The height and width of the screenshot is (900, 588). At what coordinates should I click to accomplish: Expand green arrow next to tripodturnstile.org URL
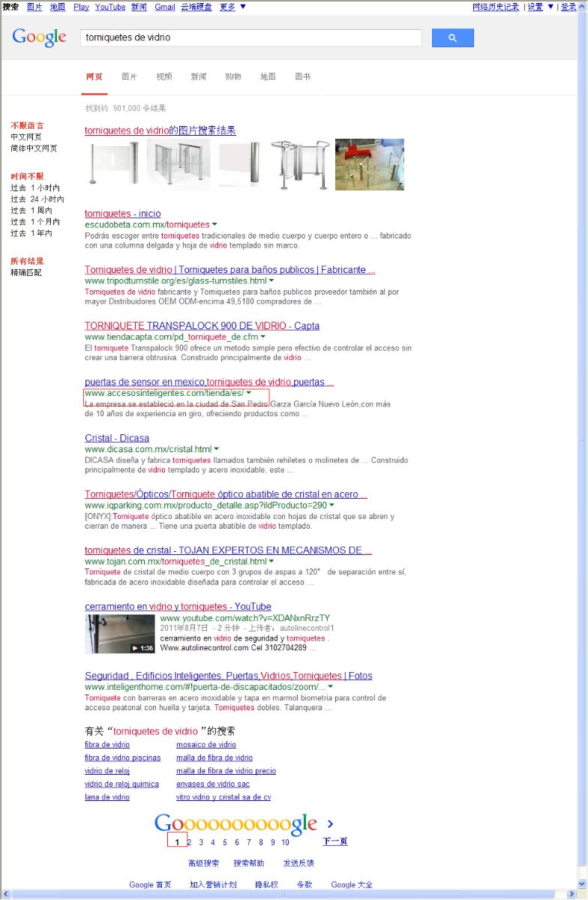point(271,280)
